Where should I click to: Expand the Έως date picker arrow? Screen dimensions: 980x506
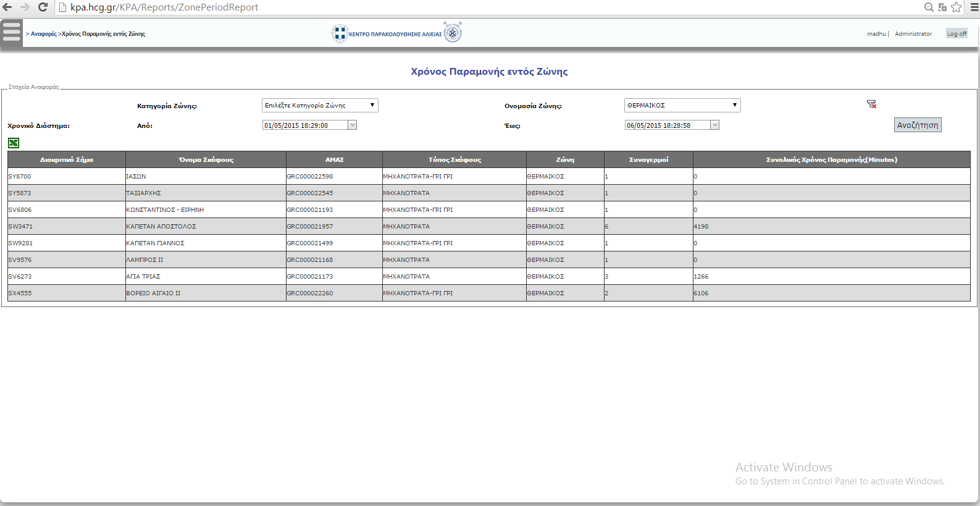coord(715,125)
